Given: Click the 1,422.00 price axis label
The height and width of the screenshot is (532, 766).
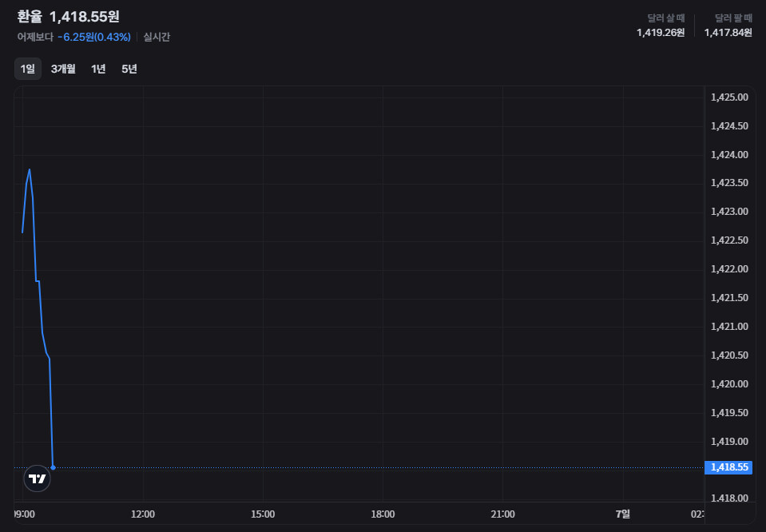Looking at the screenshot, I should (729, 269).
